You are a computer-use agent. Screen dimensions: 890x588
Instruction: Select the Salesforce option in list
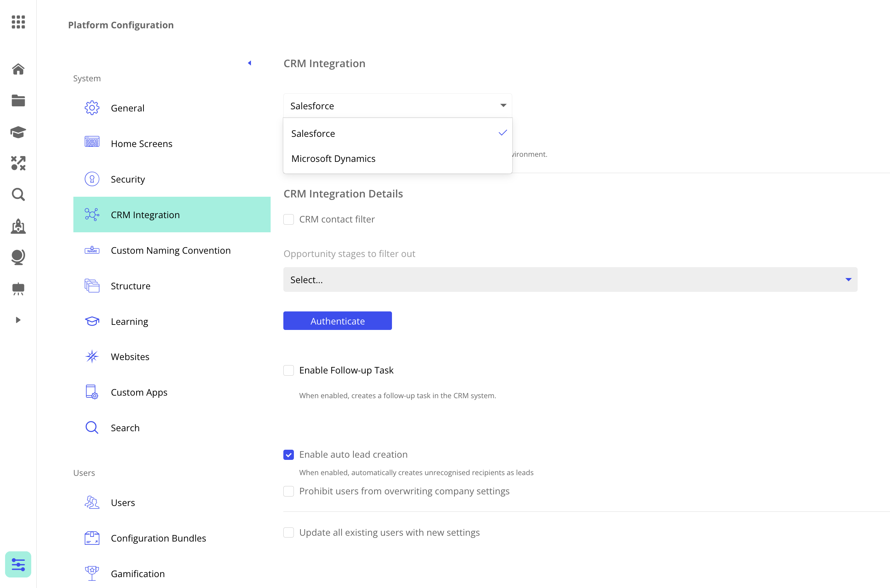313,134
